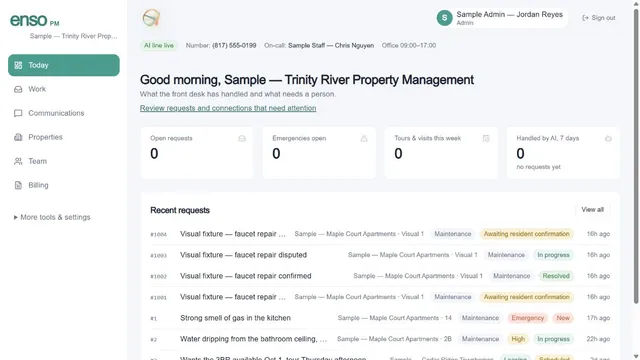Click the enso PM logo

point(35,20)
